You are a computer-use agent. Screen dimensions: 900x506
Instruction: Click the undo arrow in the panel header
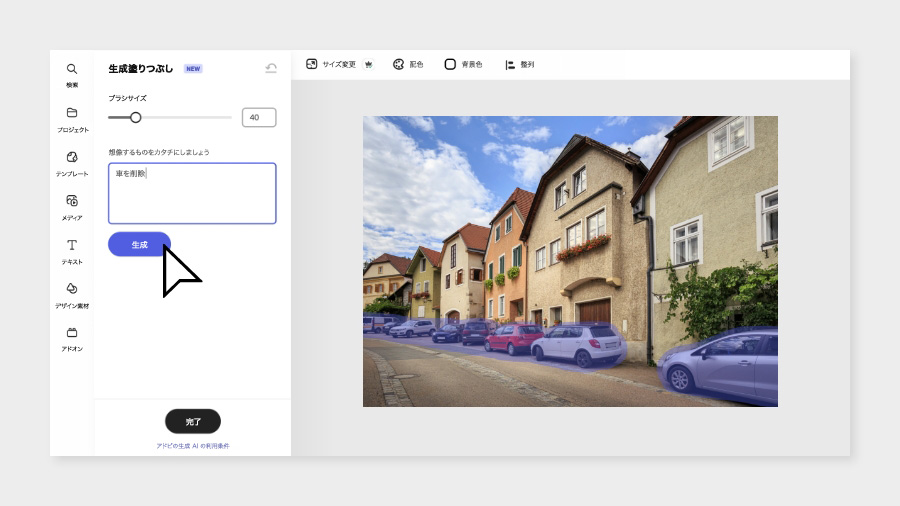pyautogui.click(x=271, y=68)
